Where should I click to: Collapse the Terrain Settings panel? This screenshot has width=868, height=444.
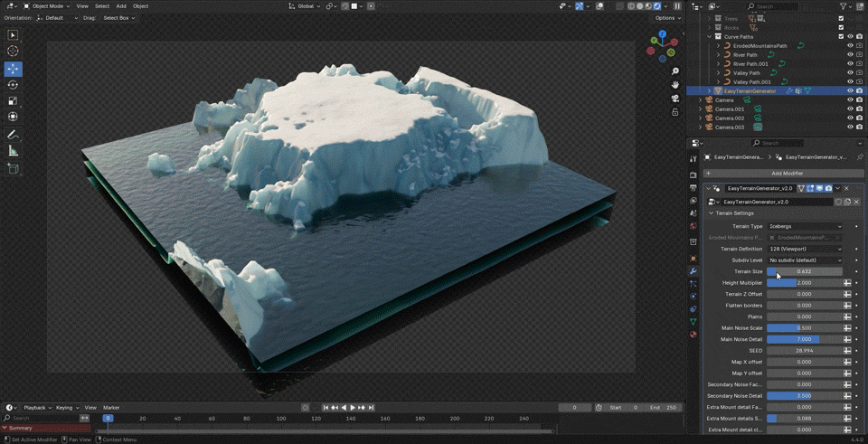(x=711, y=213)
